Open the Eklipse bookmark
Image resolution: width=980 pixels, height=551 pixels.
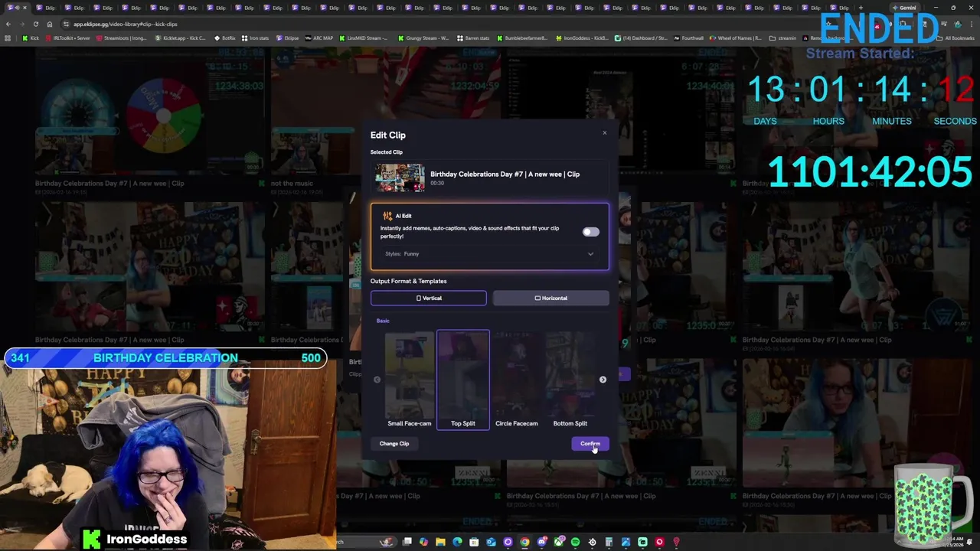click(x=288, y=38)
